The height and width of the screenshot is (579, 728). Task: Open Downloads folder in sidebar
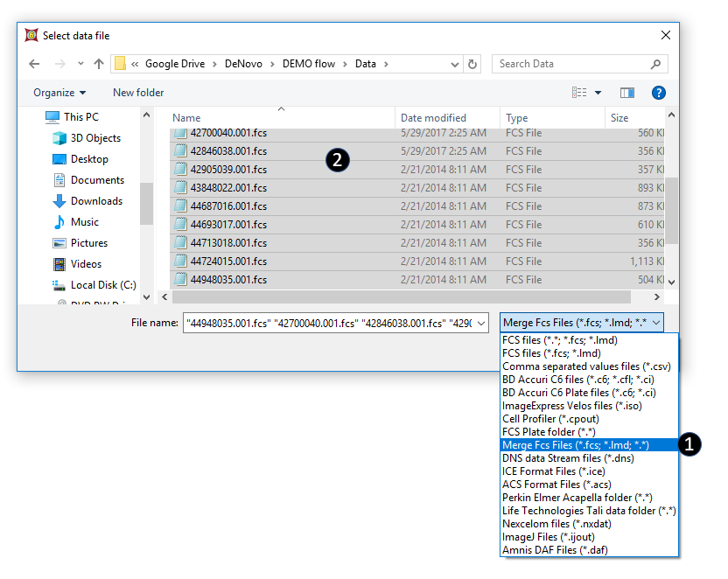(96, 201)
